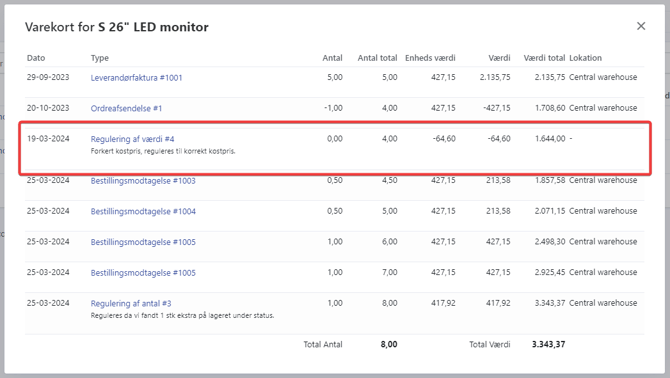This screenshot has width=670, height=378.
Task: Open Bestillingsmodtagelse #1004 link
Action: pos(143,211)
